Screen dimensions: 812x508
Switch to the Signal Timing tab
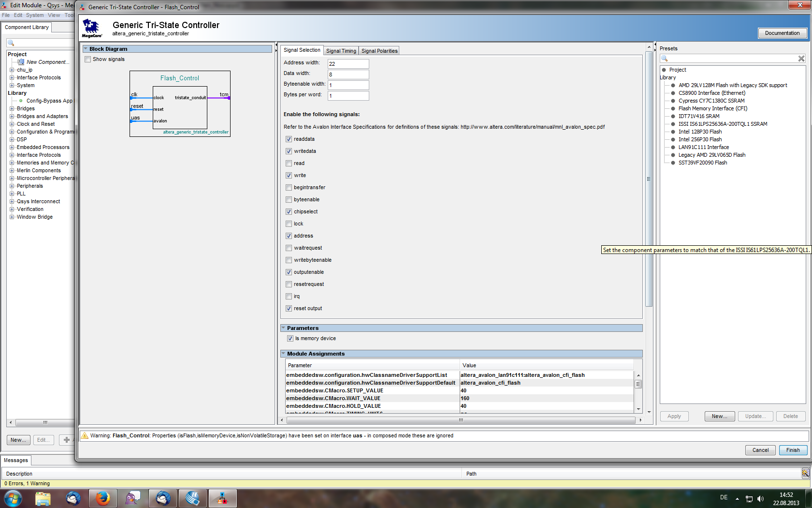341,51
